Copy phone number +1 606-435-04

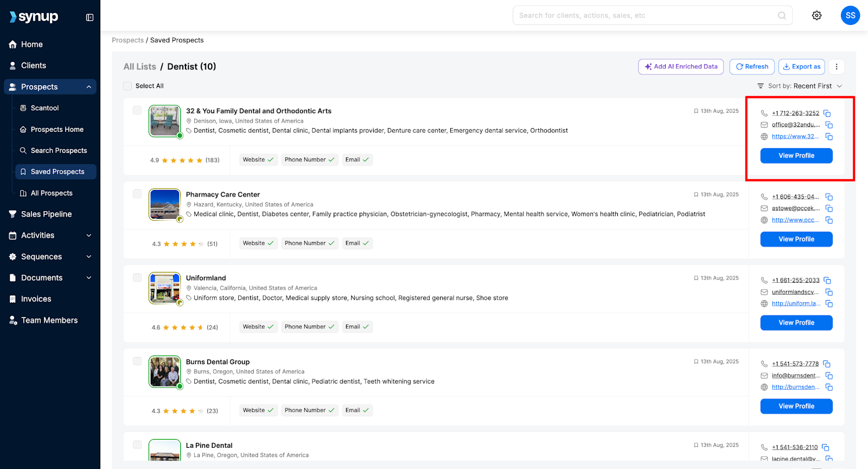[829, 197]
